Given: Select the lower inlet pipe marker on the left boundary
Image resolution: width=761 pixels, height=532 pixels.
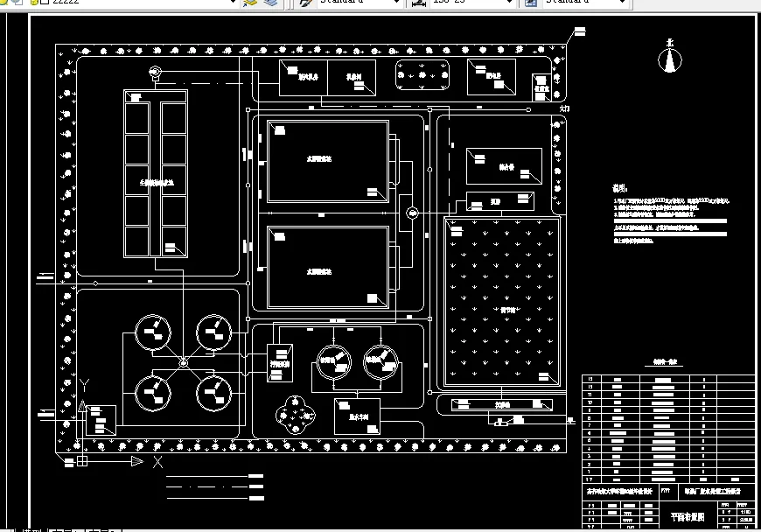Looking at the screenshot, I should [46, 414].
